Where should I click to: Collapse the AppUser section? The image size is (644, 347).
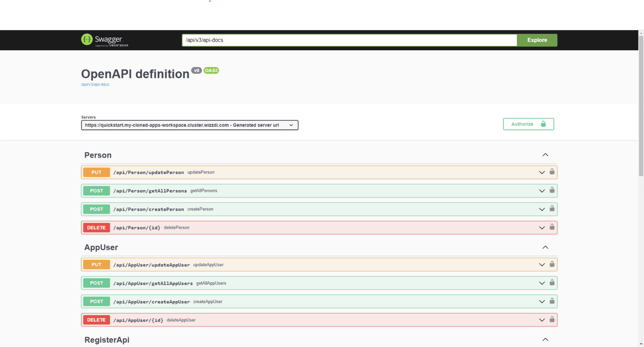545,247
